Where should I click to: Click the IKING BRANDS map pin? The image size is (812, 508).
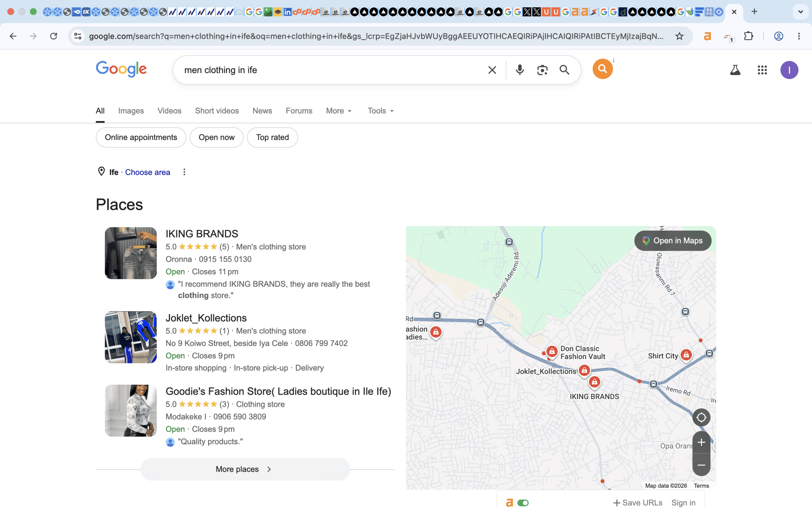[x=595, y=382]
